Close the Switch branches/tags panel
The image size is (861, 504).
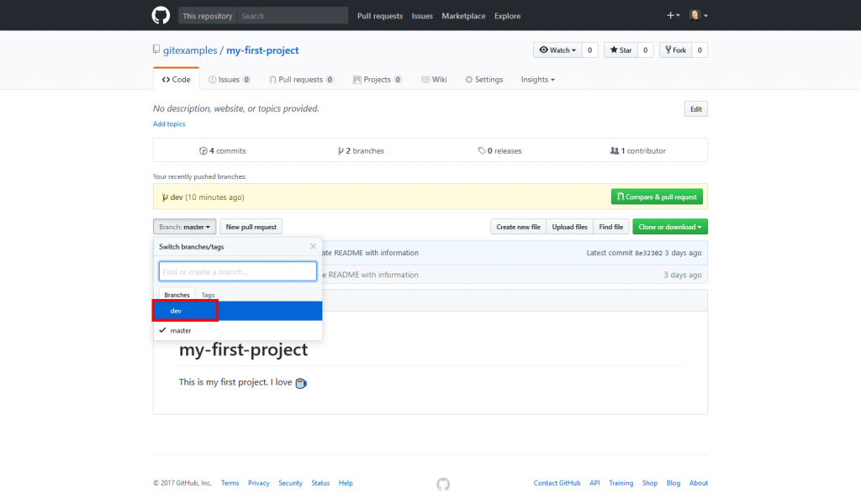pos(313,246)
